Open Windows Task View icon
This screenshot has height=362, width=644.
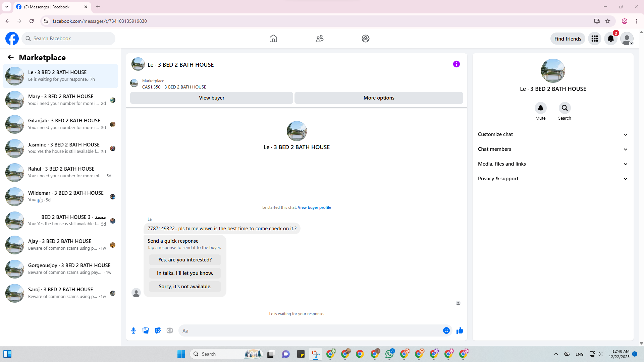point(271,354)
